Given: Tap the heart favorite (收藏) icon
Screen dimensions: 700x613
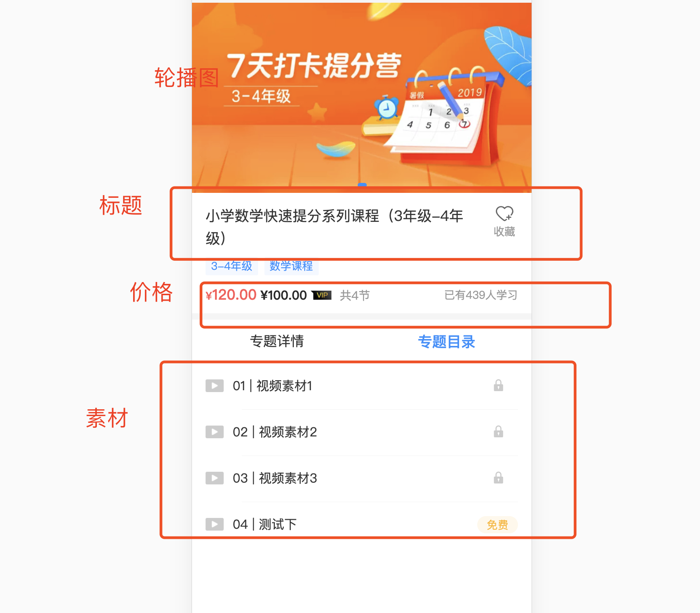Looking at the screenshot, I should tap(504, 213).
